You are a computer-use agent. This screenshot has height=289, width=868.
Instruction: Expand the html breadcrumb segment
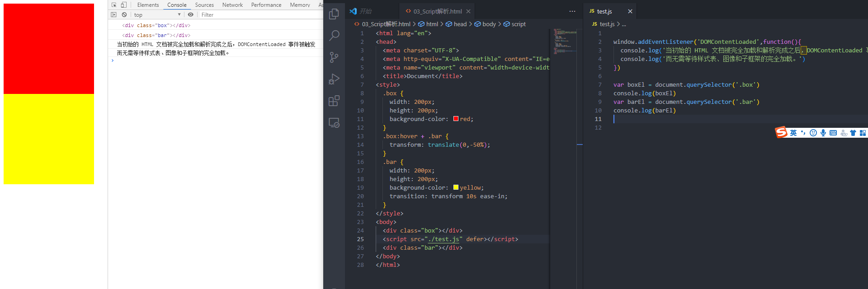428,24
